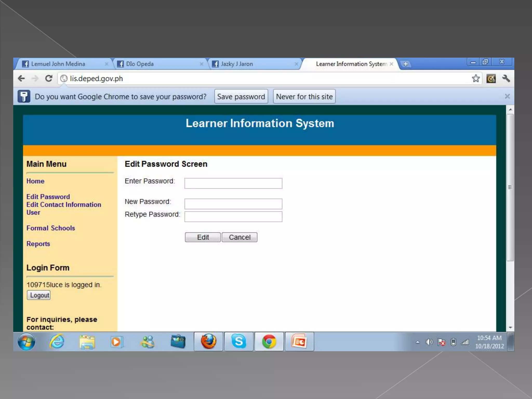The height and width of the screenshot is (399, 532).
Task: Click the vertical scrollbar thumb
Action: pos(510,187)
